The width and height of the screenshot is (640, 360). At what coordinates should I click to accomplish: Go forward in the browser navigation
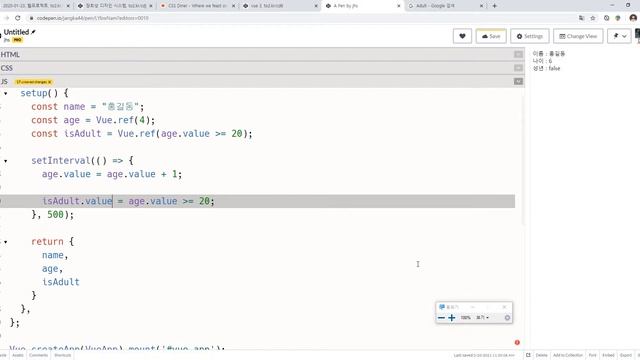[x=7, y=18]
